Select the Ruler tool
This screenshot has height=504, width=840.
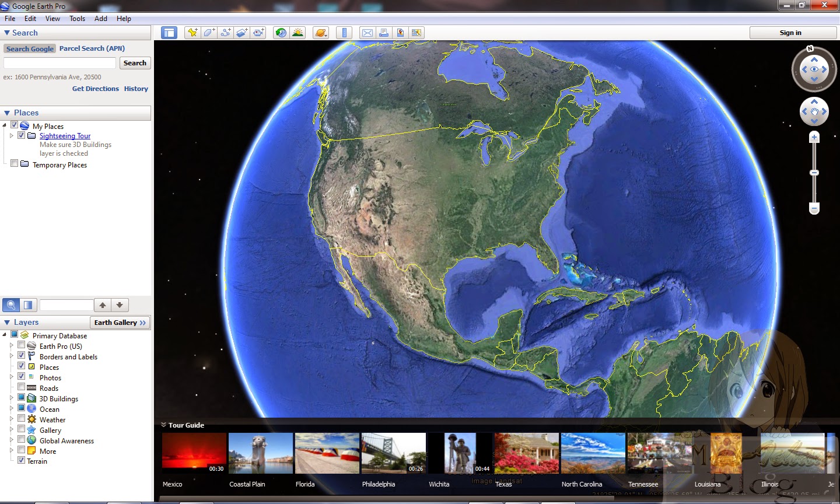pyautogui.click(x=344, y=33)
